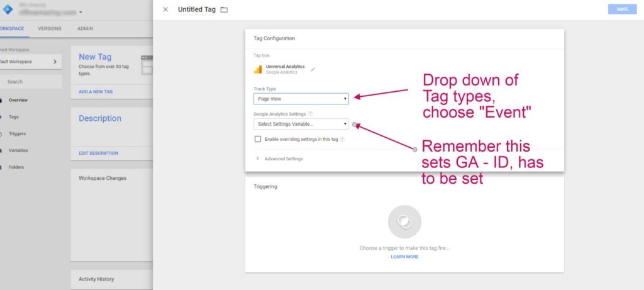The width and height of the screenshot is (644, 290).
Task: Click the New Tag card heading
Action: coord(95,57)
